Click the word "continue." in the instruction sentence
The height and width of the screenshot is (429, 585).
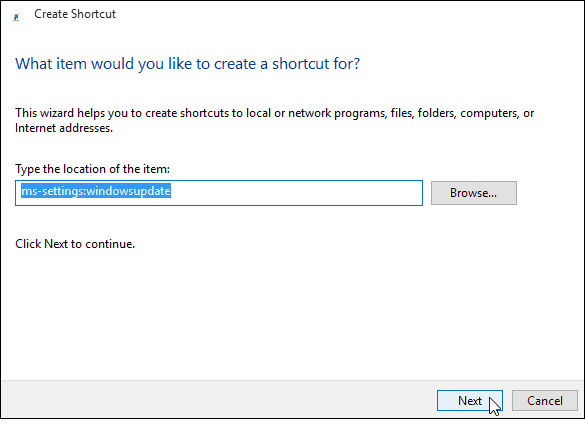tap(110, 244)
